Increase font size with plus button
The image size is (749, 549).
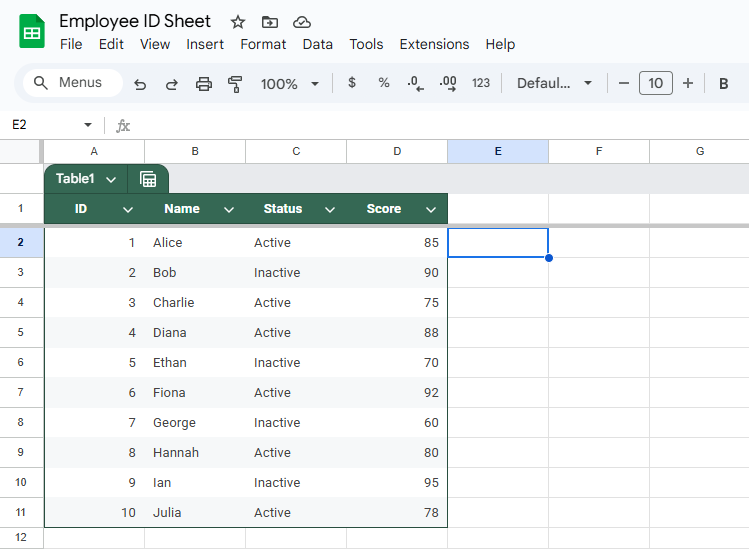point(687,83)
